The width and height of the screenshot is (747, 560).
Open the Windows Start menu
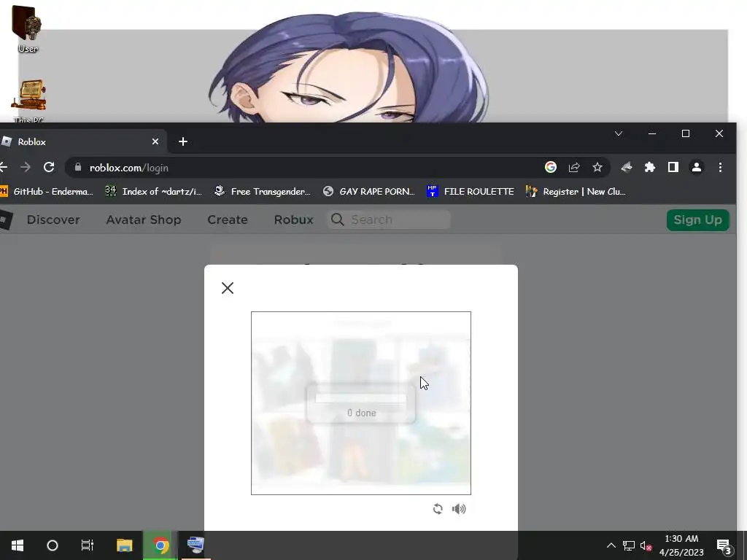pos(18,545)
